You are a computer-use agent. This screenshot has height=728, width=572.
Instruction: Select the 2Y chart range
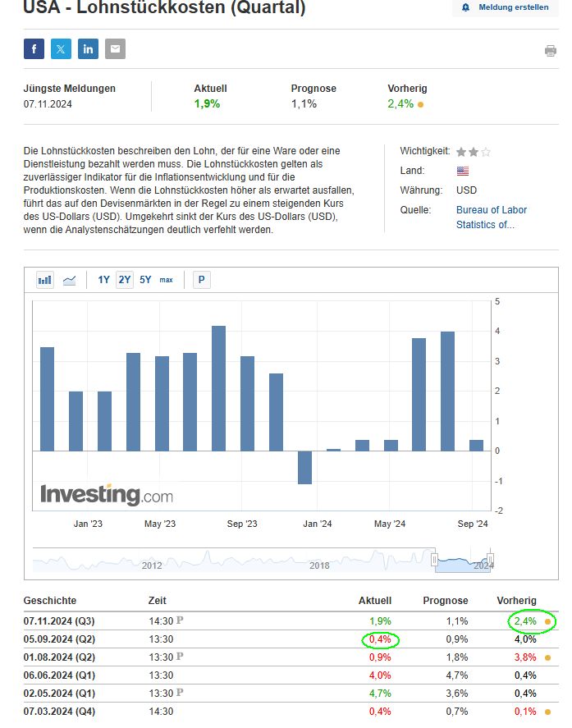[124, 280]
